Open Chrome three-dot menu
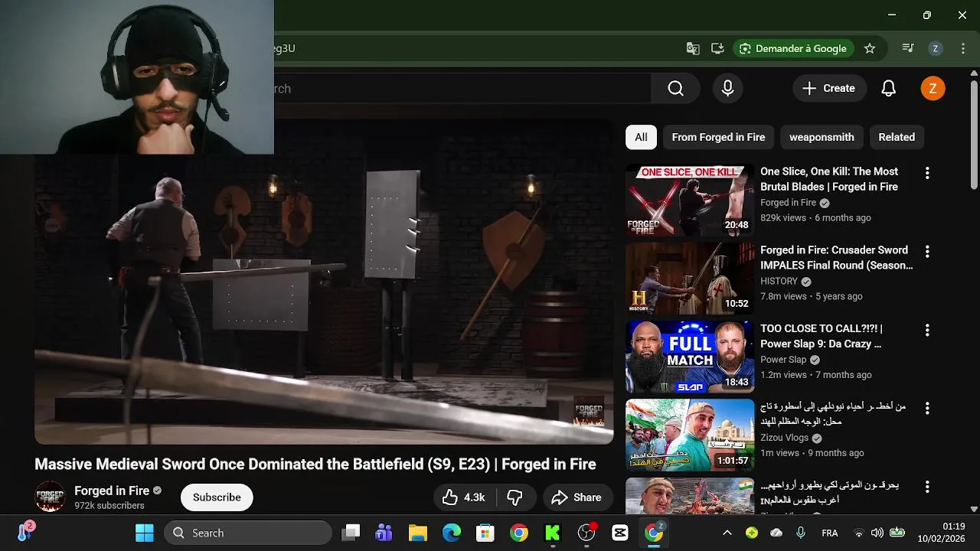 coord(963,48)
